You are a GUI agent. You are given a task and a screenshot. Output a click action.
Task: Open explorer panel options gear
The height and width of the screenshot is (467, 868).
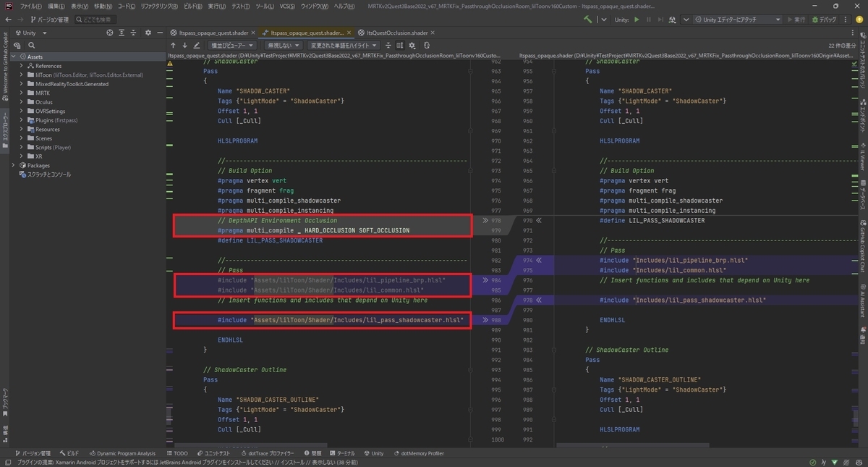pos(148,33)
